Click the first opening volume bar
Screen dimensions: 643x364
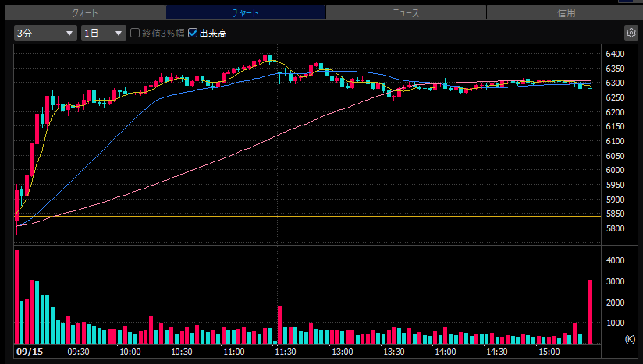(17, 297)
